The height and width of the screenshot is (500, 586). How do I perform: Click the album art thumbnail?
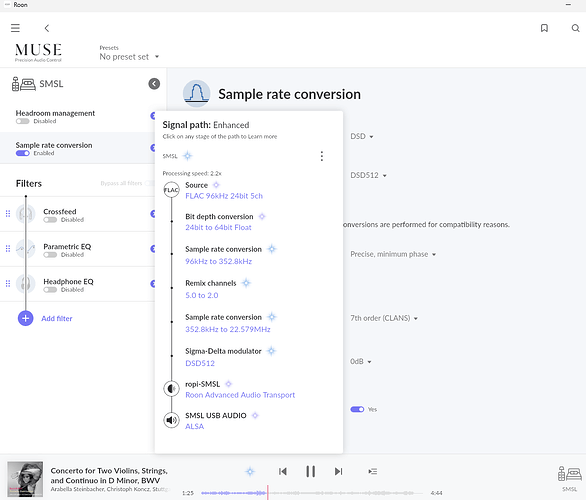25,479
